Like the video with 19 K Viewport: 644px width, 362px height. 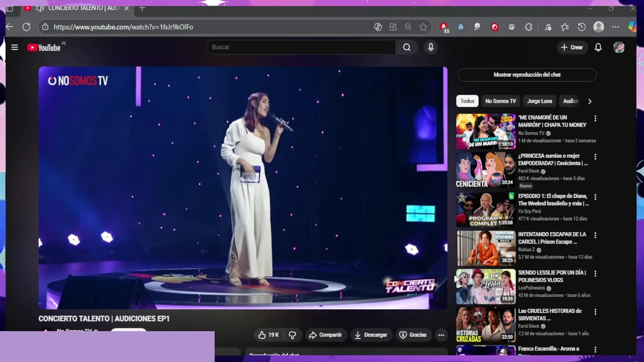point(268,335)
